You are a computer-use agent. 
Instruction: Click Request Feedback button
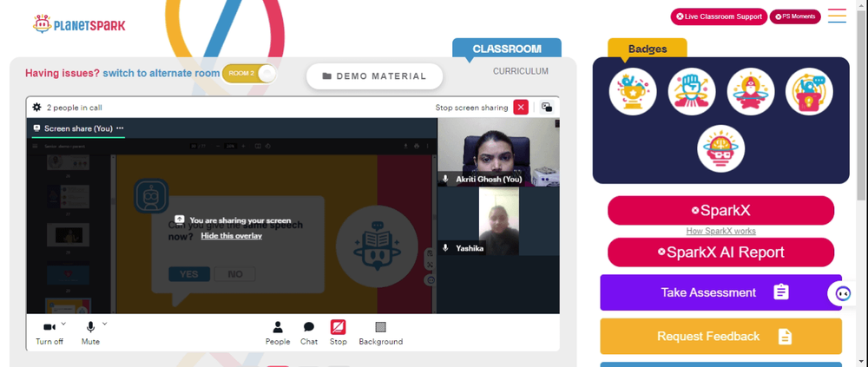720,336
